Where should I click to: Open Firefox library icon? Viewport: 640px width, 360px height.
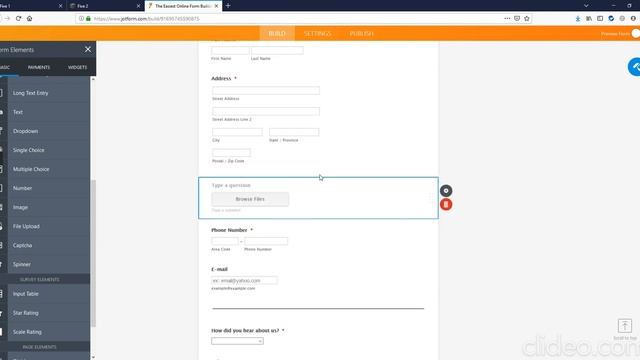[589, 18]
